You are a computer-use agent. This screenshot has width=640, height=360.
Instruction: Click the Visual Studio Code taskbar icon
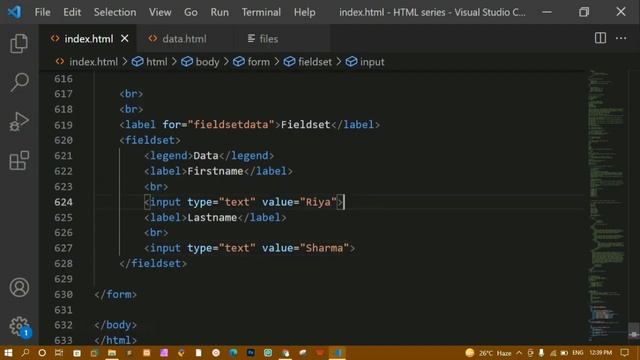point(337,353)
